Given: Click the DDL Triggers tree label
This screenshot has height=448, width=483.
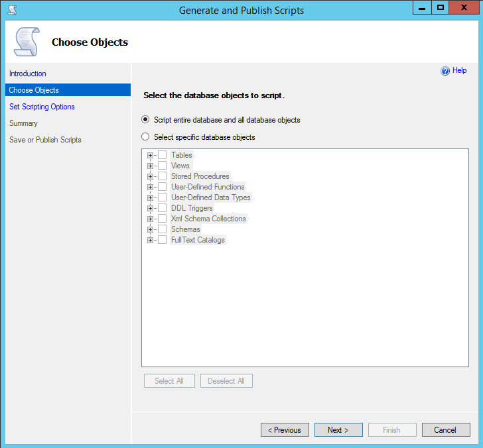Looking at the screenshot, I should [192, 208].
